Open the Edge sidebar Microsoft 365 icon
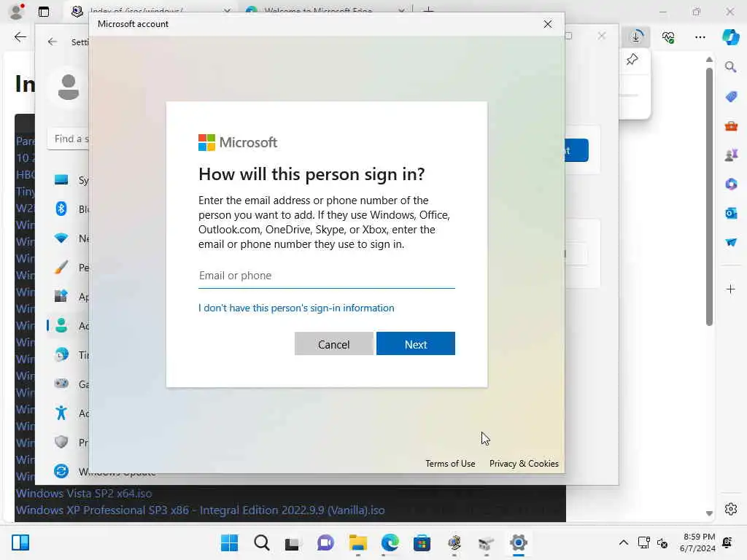Viewport: 747px width, 560px height. coord(731,184)
